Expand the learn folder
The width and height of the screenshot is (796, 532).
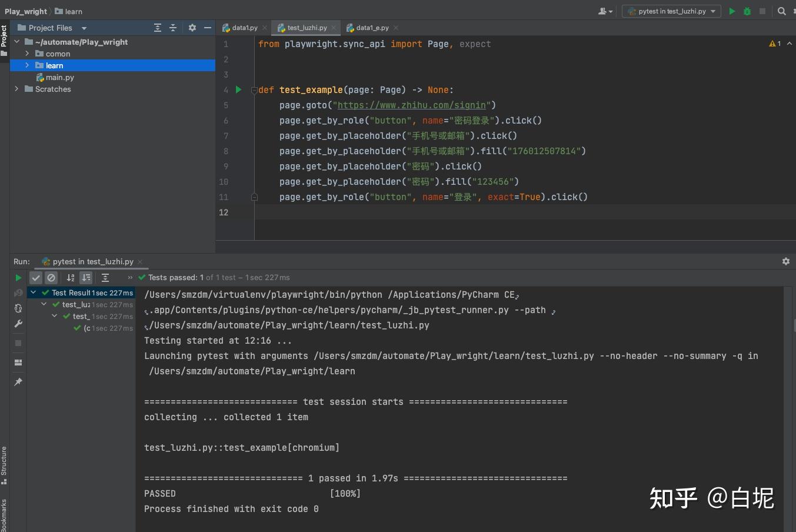(27, 65)
